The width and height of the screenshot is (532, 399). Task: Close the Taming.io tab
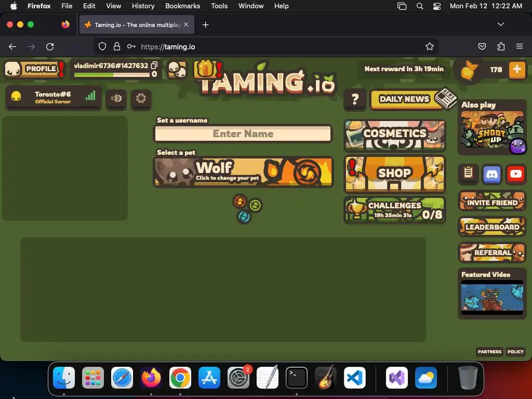[x=186, y=24]
